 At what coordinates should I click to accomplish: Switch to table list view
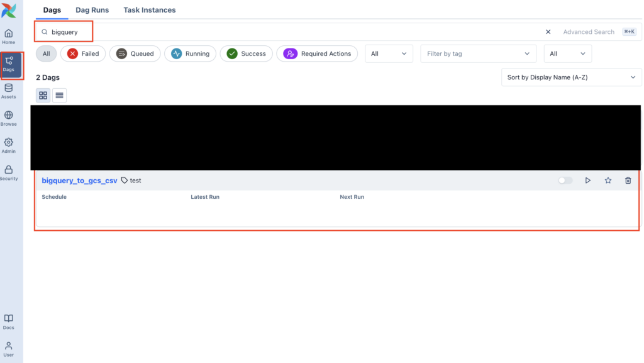pyautogui.click(x=59, y=96)
